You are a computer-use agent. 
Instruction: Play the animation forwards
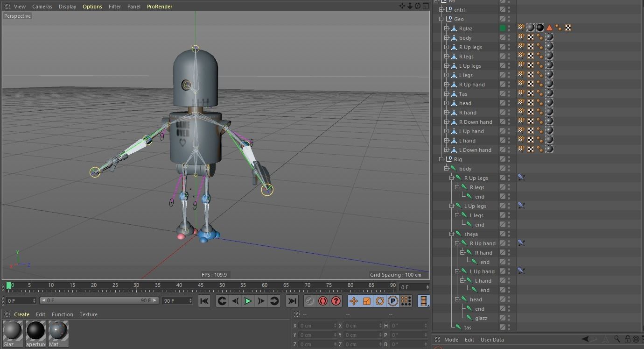point(248,301)
